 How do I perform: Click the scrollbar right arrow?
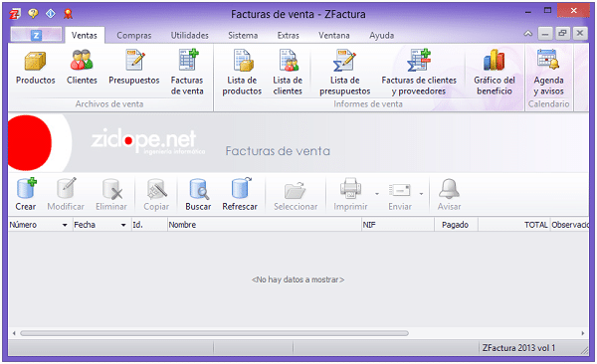point(583,333)
